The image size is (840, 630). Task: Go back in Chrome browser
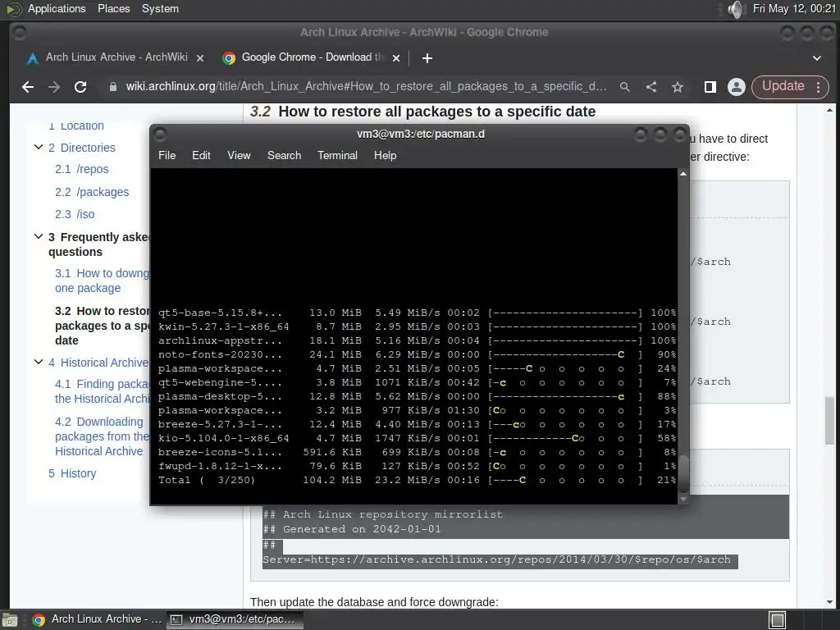pyautogui.click(x=28, y=87)
